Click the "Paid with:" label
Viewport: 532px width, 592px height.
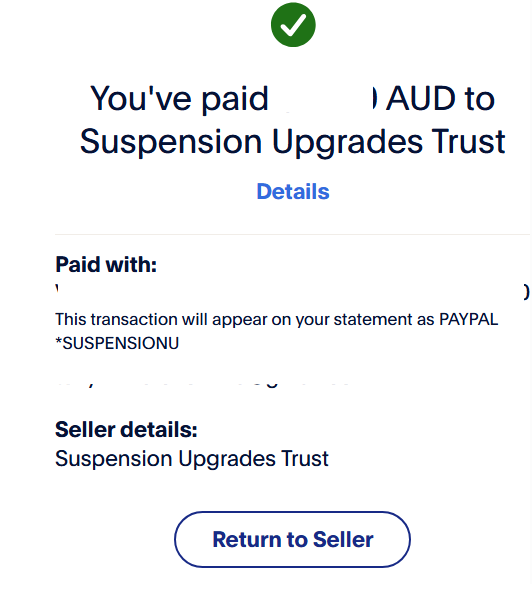click(x=106, y=264)
